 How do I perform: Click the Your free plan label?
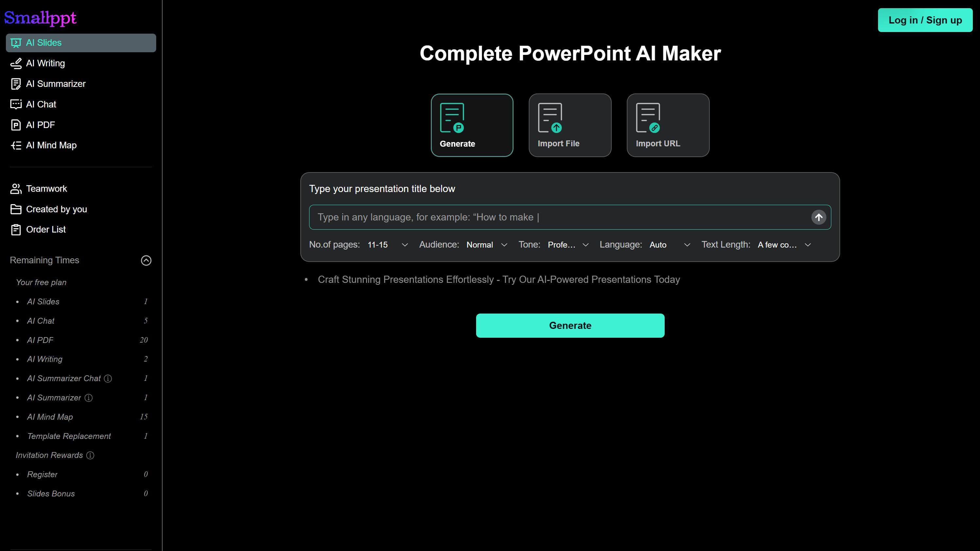(41, 283)
